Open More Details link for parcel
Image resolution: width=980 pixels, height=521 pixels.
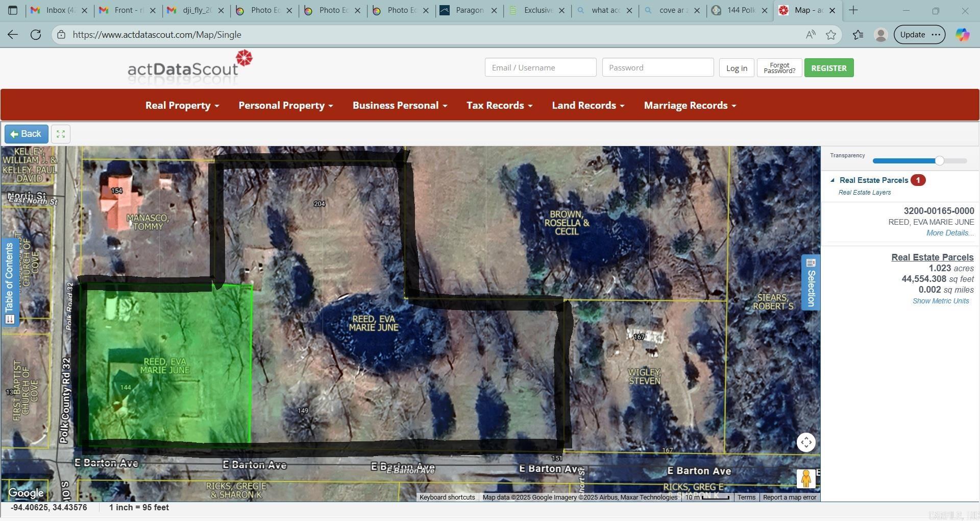(x=949, y=233)
